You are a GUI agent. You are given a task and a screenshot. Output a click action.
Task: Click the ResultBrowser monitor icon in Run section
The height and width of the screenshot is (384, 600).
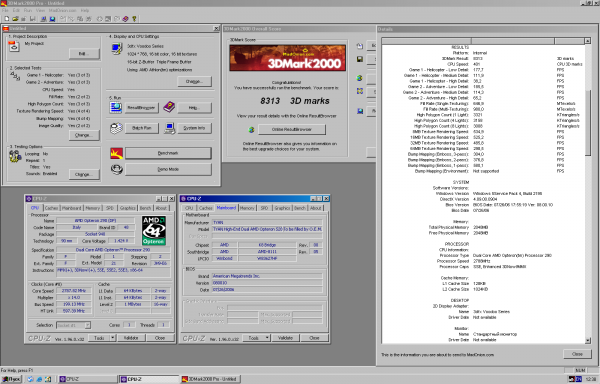coord(116,107)
